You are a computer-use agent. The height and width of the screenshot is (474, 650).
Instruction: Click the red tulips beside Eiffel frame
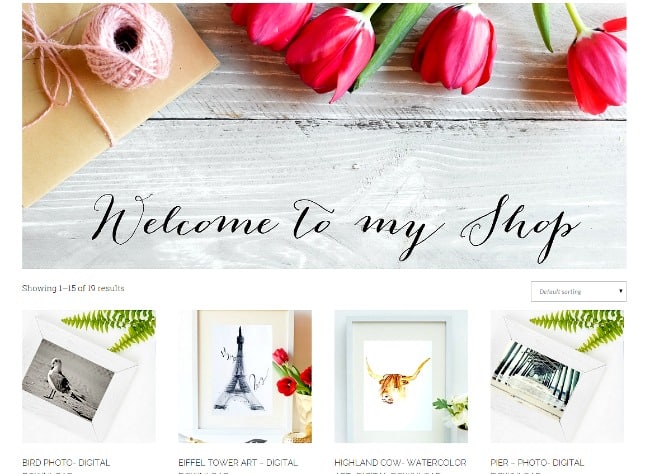pos(292,372)
